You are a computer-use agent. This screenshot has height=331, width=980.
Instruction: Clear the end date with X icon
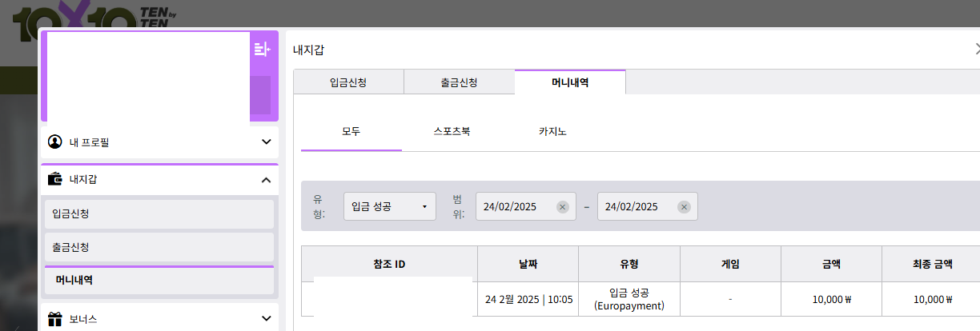coord(684,207)
